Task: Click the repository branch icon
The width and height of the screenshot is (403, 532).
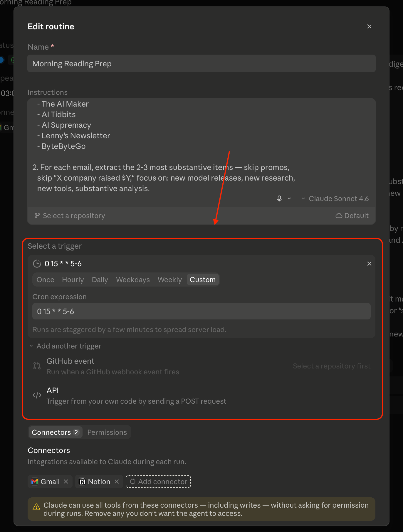Action: 37,216
